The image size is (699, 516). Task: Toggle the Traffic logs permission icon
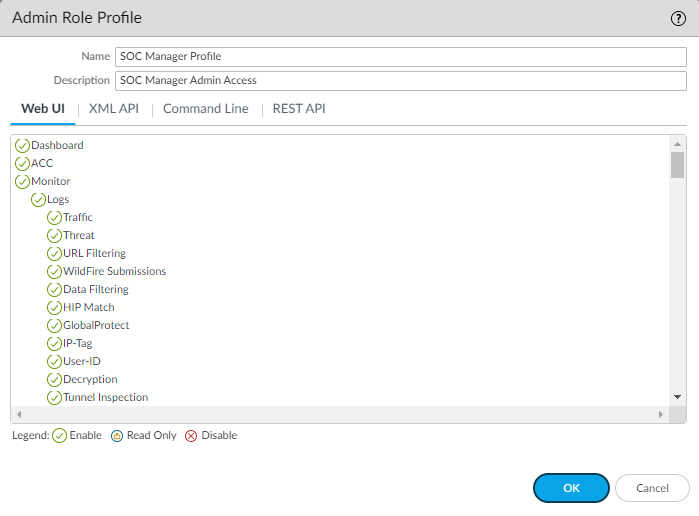(x=55, y=218)
